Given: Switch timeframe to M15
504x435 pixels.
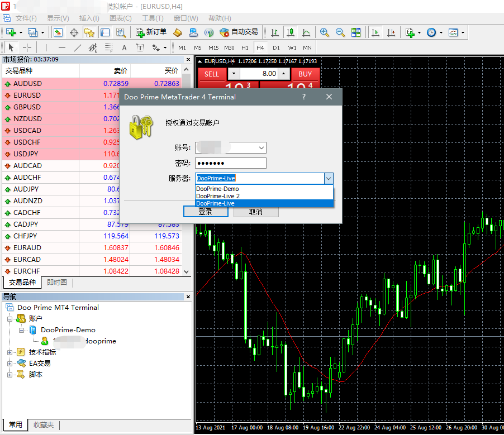Looking at the screenshot, I should 213,48.
